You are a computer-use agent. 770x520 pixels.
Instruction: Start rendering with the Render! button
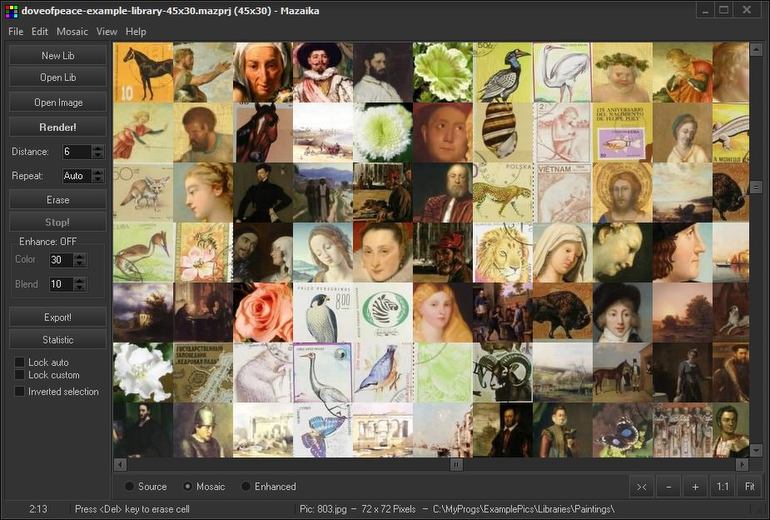(x=58, y=127)
